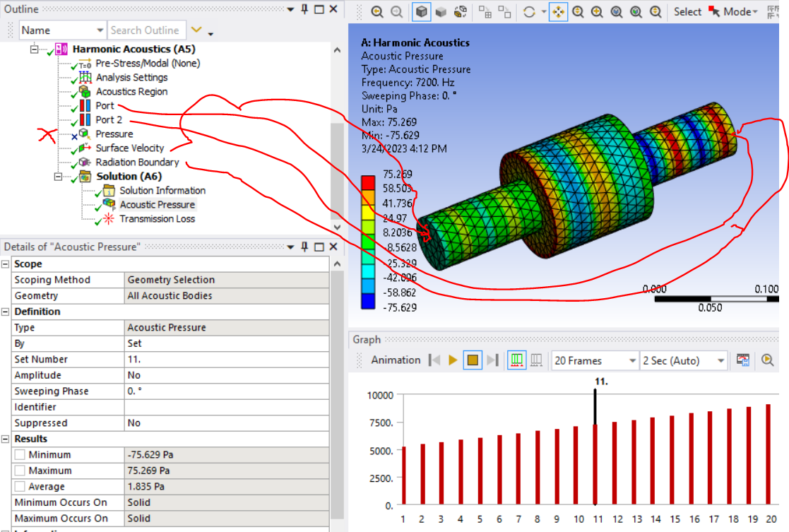Pin the Outline panel

tap(304, 9)
